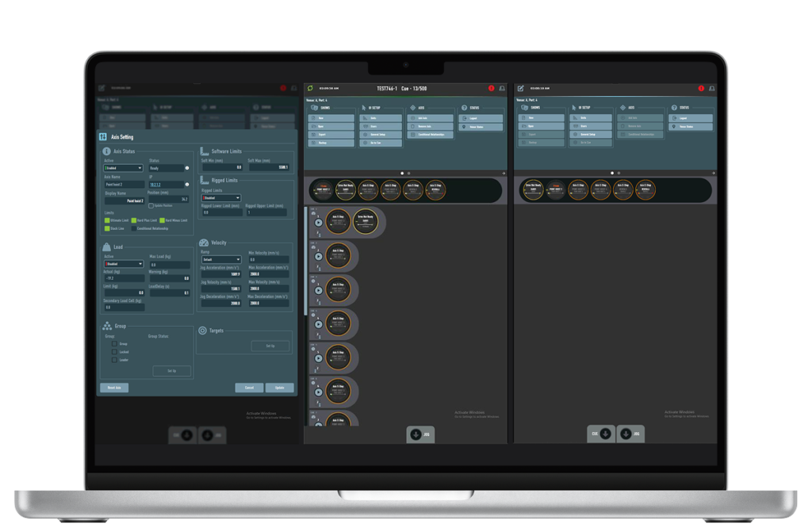The height and width of the screenshot is (528, 812).
Task: Click the green refresh icon beside the time
Action: 310,89
